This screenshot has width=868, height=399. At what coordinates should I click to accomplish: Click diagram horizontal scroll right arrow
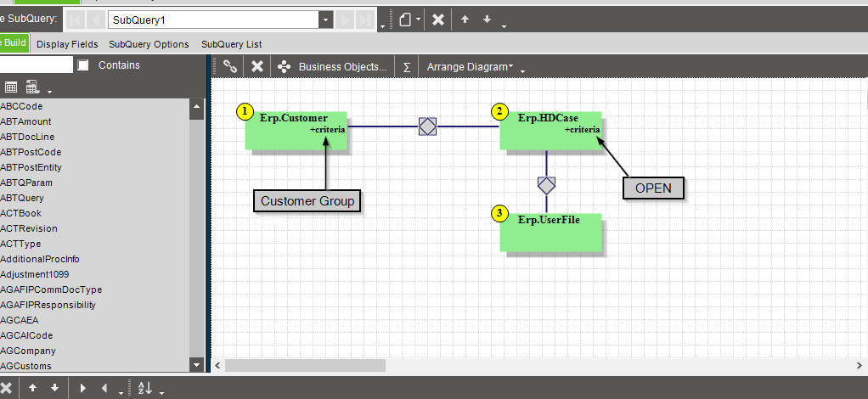tap(860, 365)
